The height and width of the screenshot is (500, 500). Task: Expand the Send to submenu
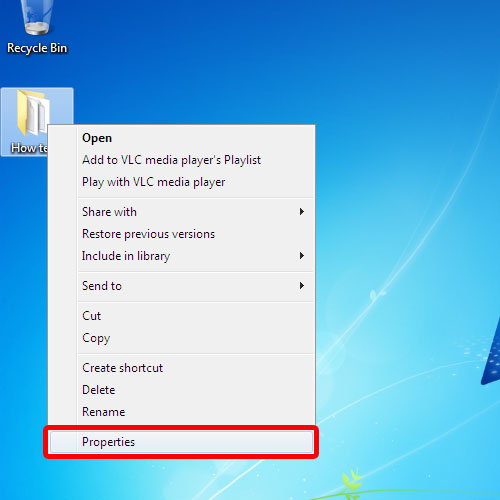(181, 286)
